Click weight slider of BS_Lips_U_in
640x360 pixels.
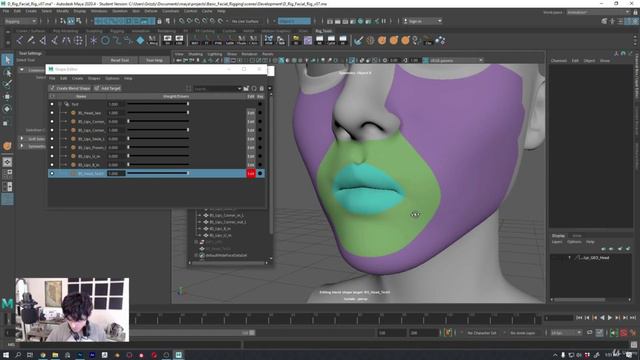[158, 156]
